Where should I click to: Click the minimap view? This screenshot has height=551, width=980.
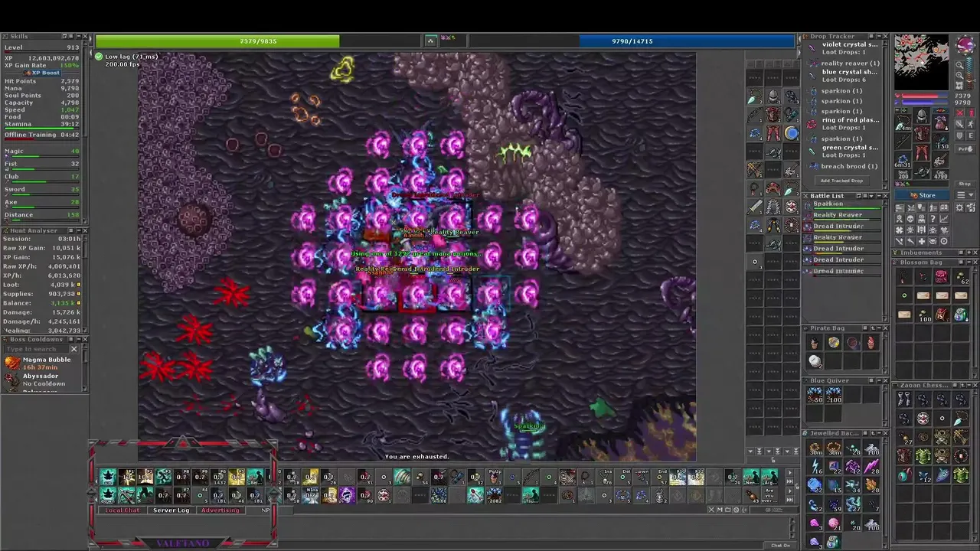pos(921,63)
